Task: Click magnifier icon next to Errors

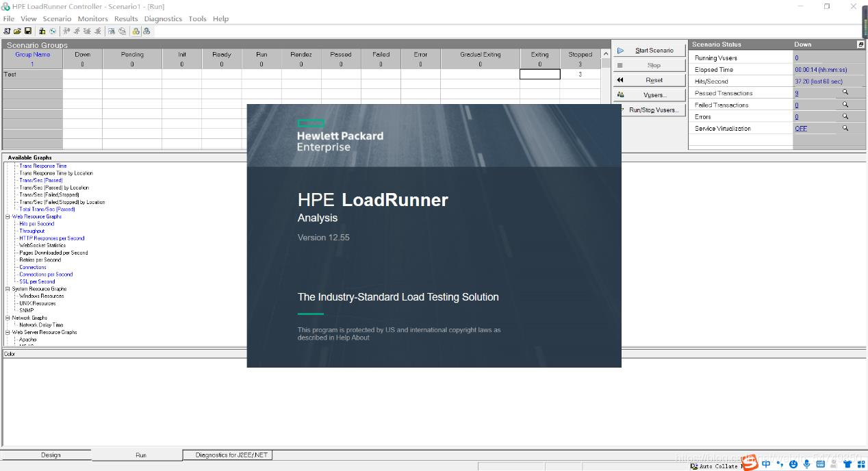Action: click(x=845, y=116)
